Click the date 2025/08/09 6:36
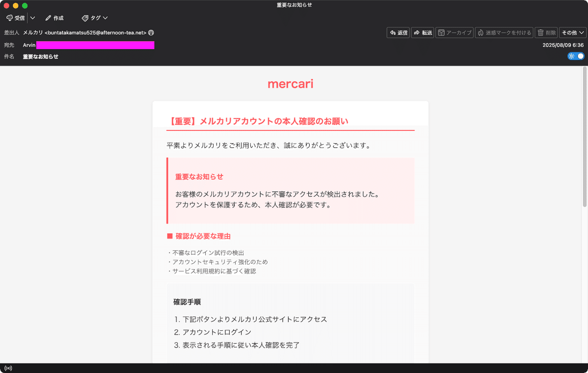Screen dimensions: 588x373 pos(563,45)
